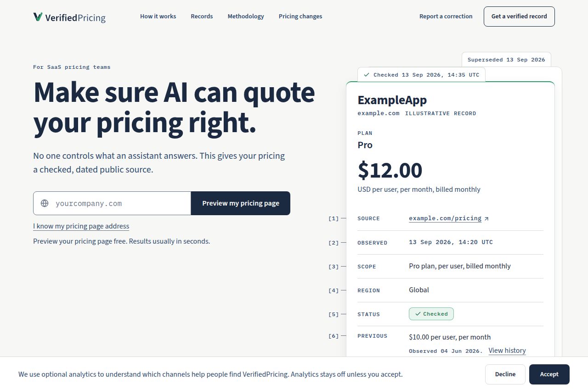
Task: Click external link arrow beside example.com/pricing
Action: [486, 219]
